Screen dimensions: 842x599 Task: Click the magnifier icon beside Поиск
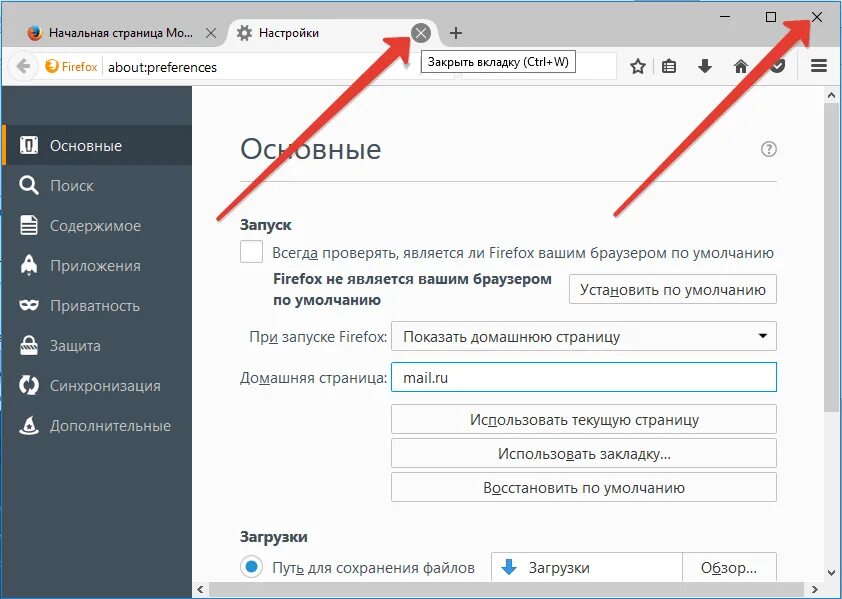click(28, 185)
